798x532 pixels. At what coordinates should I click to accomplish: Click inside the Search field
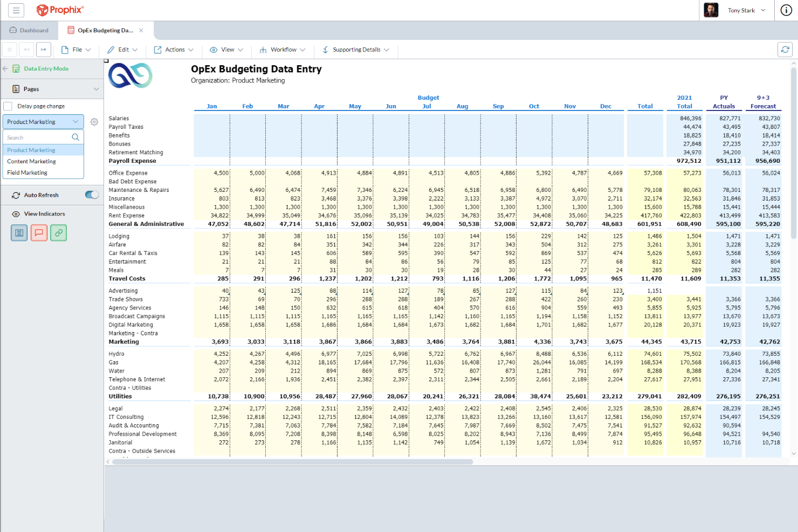(38, 137)
